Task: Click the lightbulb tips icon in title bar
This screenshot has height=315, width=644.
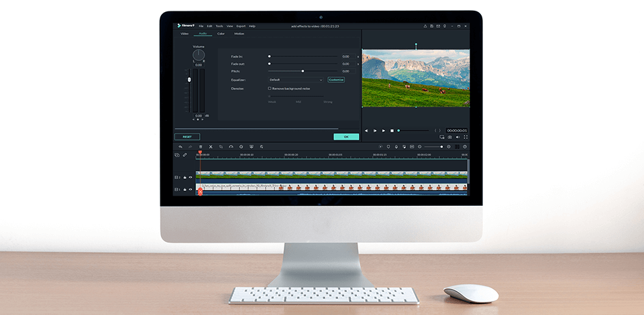Action: 445,26
